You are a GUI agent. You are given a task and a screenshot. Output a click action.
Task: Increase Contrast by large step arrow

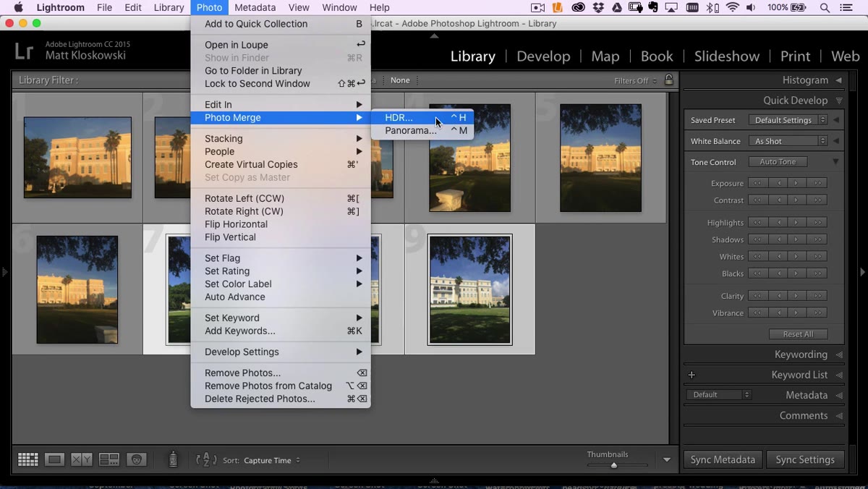[x=817, y=200]
